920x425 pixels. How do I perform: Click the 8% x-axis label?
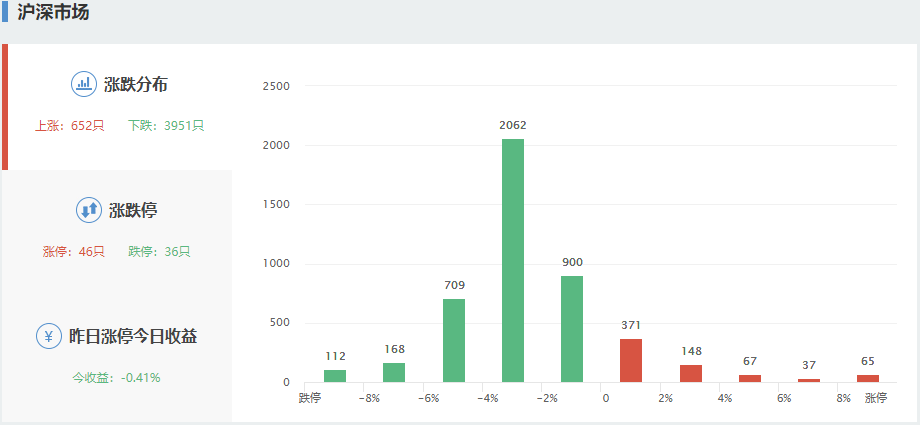[843, 399]
